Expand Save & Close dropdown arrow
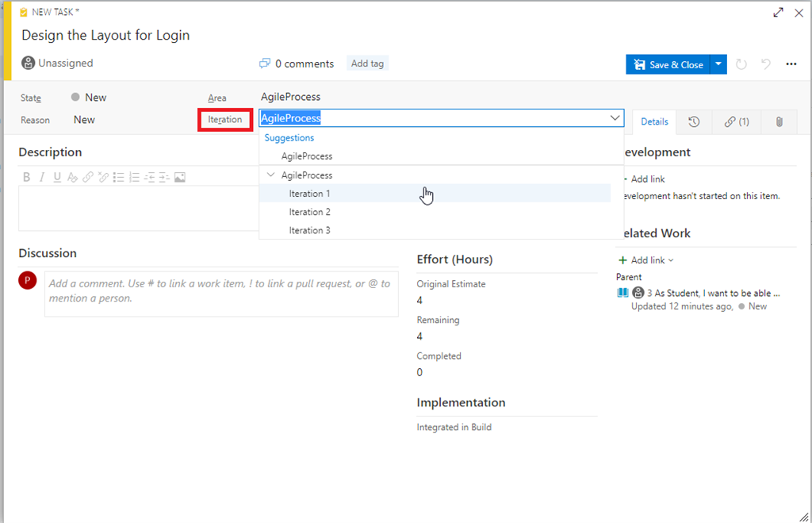The width and height of the screenshot is (812, 523). tap(718, 64)
